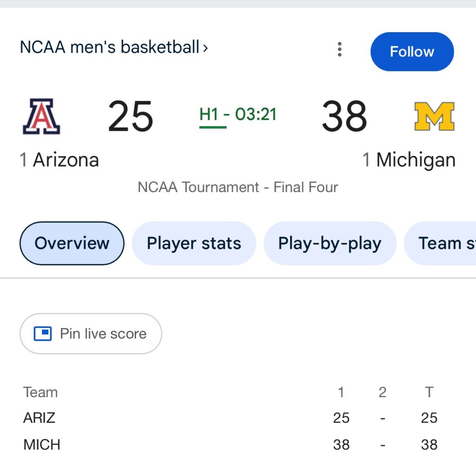The height and width of the screenshot is (459, 476).
Task: Click NCAA Tournament - Final Four text
Action: coord(238,187)
